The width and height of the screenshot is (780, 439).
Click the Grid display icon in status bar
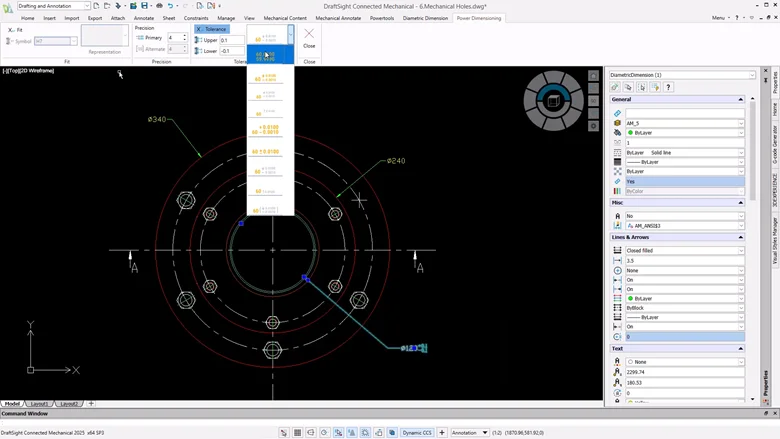click(x=299, y=433)
